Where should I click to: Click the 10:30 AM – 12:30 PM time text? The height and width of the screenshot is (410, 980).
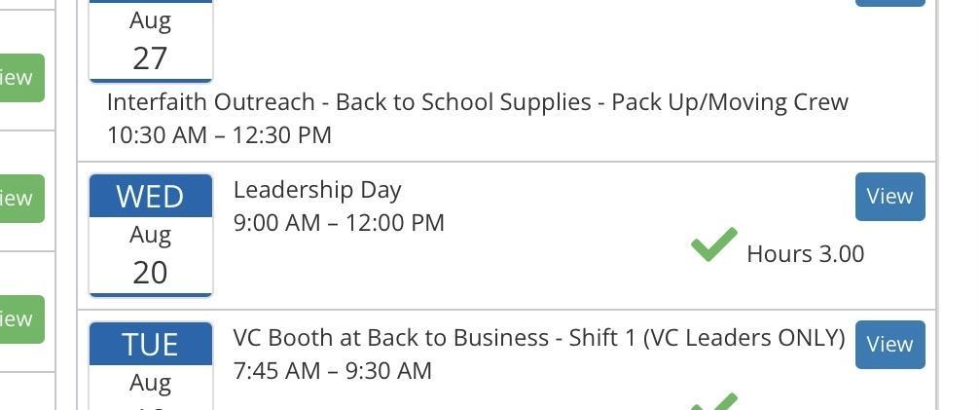[219, 135]
